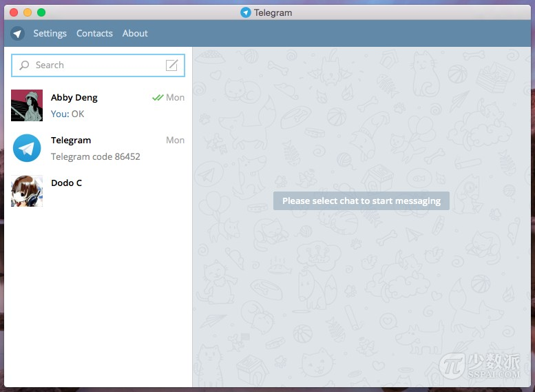Screen dimensions: 535x392
Task: Click the Telegram paper plane logo in the blue header
Action: click(x=17, y=34)
